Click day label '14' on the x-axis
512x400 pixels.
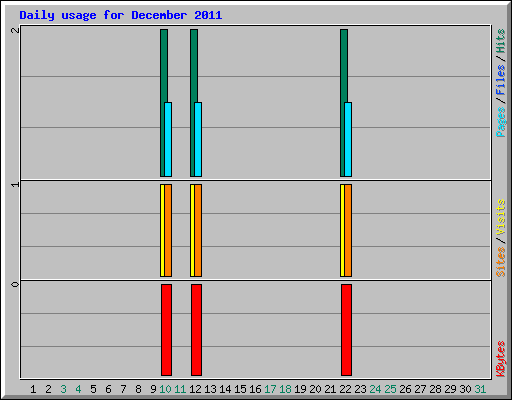225,389
